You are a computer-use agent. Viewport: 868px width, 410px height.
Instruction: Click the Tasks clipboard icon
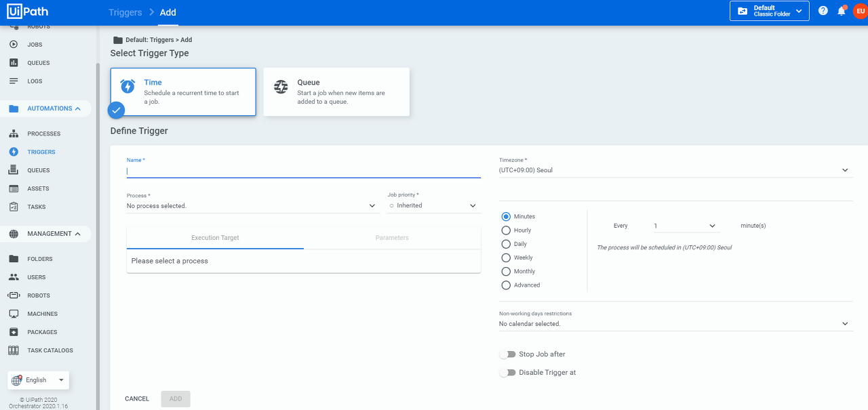14,207
